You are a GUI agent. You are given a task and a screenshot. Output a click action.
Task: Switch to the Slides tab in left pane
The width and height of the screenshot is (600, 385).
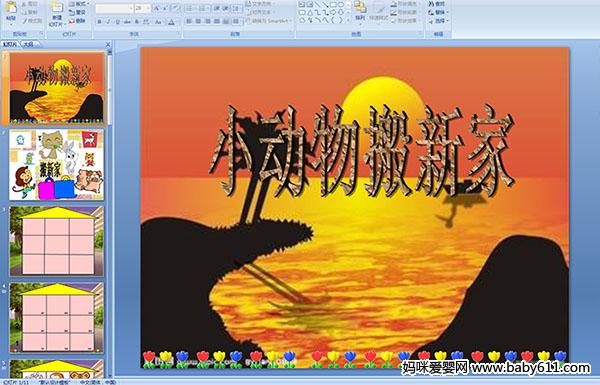click(x=10, y=44)
